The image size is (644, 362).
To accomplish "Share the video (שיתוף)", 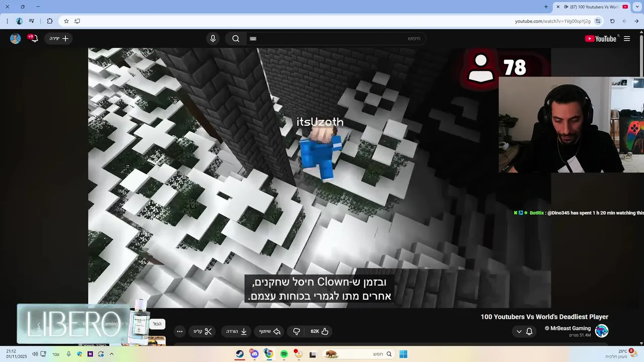I will [x=270, y=331].
